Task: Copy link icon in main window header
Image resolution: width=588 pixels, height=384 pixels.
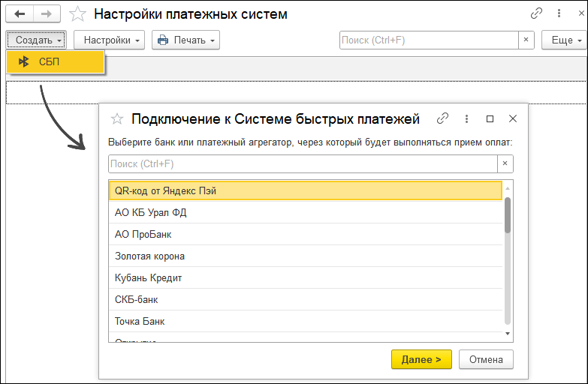Action: [x=536, y=13]
